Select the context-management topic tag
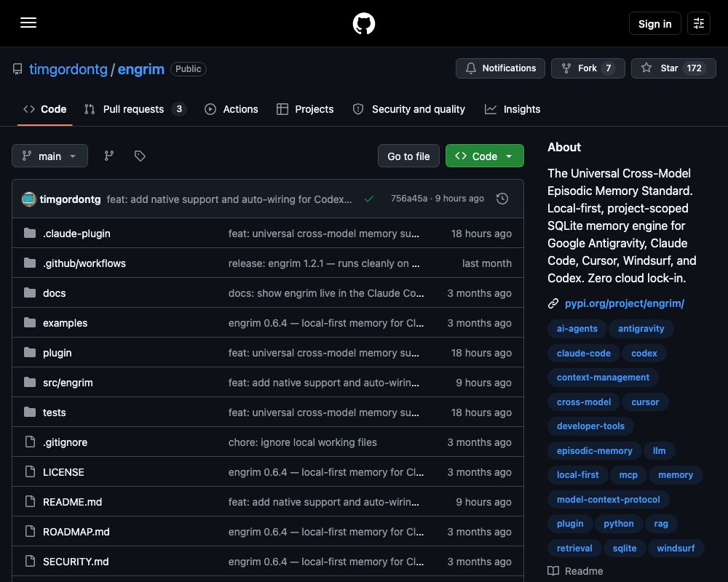Image resolution: width=728 pixels, height=582 pixels. [x=603, y=378]
